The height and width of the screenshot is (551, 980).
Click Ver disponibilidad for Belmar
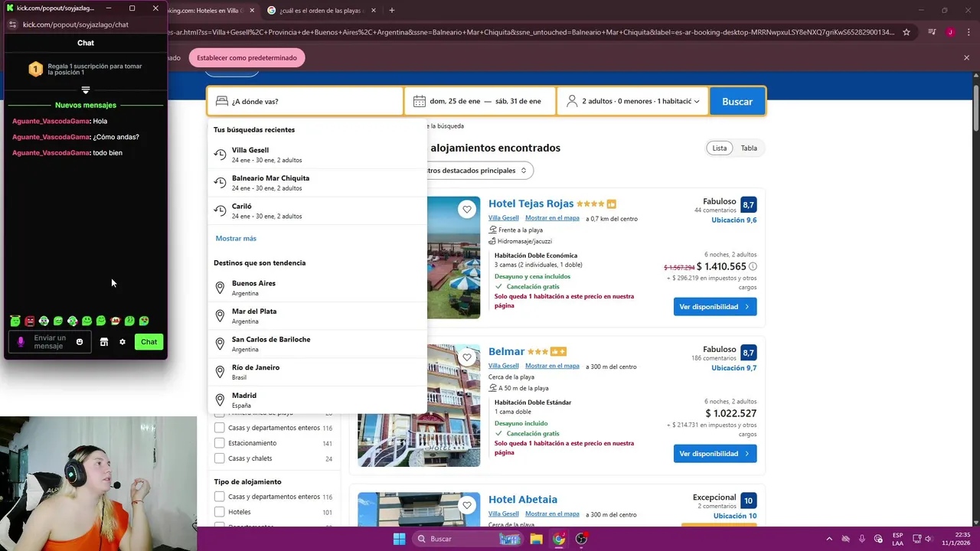point(714,453)
